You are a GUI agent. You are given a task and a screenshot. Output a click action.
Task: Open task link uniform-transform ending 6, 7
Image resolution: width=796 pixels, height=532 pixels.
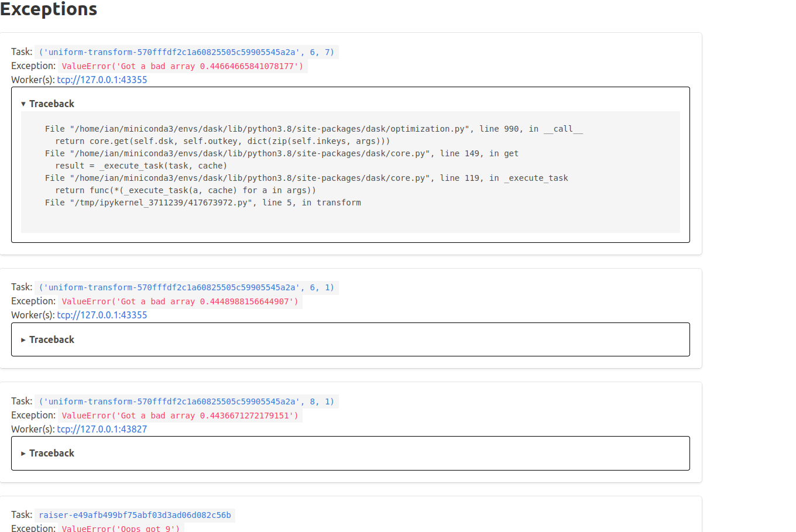[187, 52]
